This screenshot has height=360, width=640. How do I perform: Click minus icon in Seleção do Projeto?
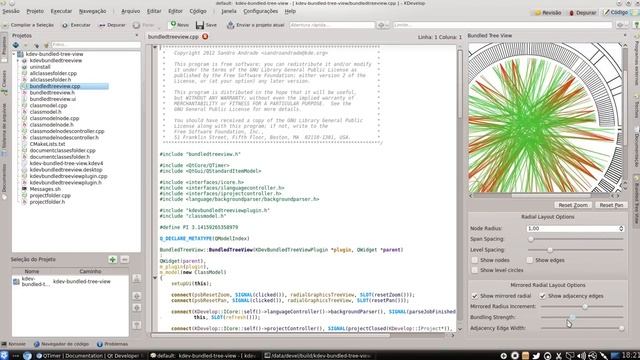124,259
